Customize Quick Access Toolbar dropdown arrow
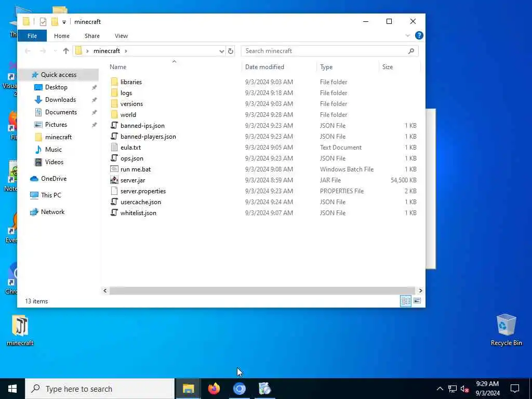Image resolution: width=532 pixels, height=399 pixels. click(x=64, y=22)
